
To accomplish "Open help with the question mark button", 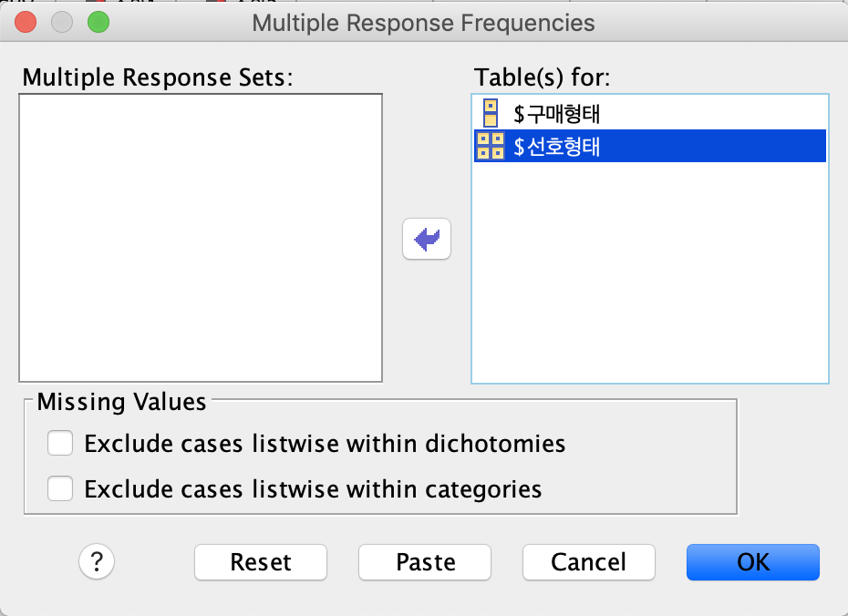I will (97, 562).
